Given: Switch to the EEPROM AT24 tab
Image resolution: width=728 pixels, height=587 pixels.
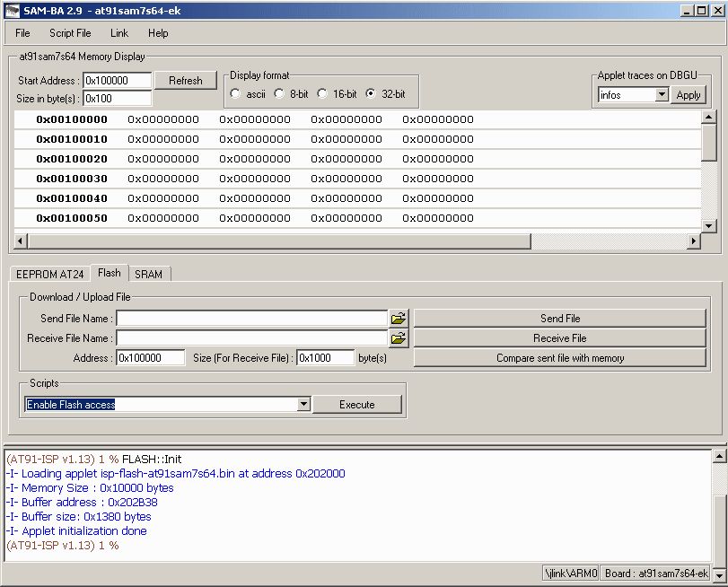Looking at the screenshot, I should pos(50,274).
